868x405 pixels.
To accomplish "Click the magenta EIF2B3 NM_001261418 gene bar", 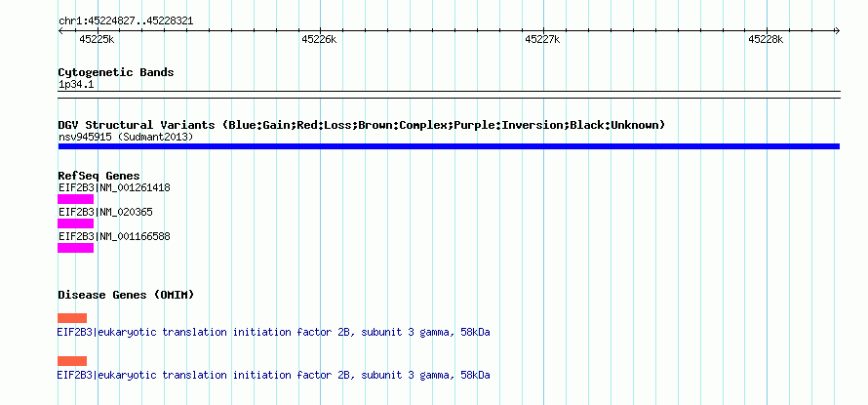I will point(76,199).
